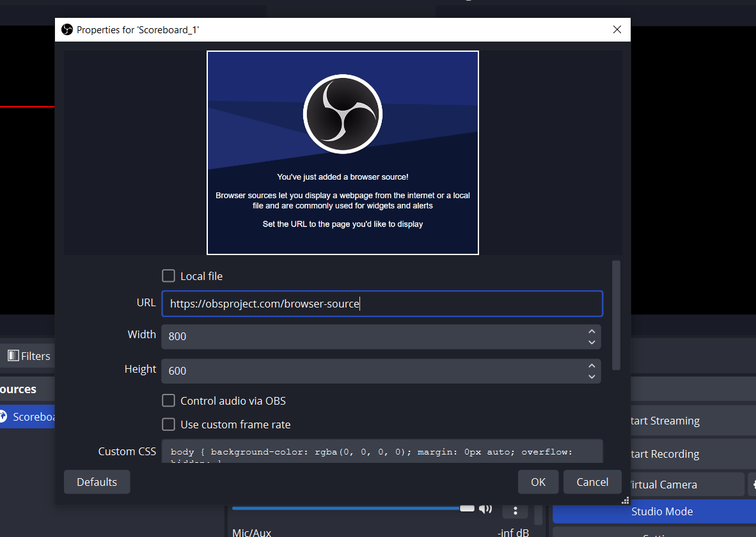This screenshot has width=756, height=537.
Task: Increase Height with the up arrow
Action: [592, 366]
